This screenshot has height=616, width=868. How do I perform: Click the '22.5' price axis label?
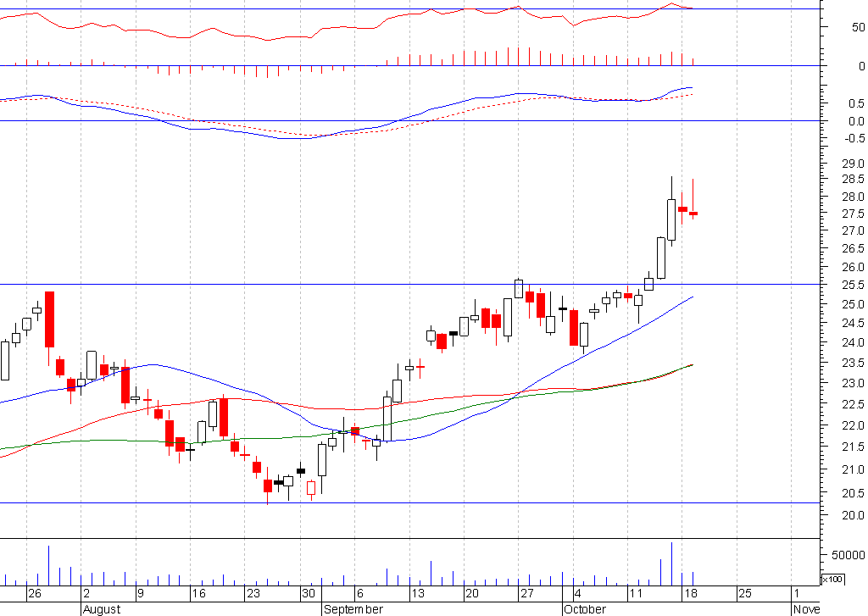[853, 404]
